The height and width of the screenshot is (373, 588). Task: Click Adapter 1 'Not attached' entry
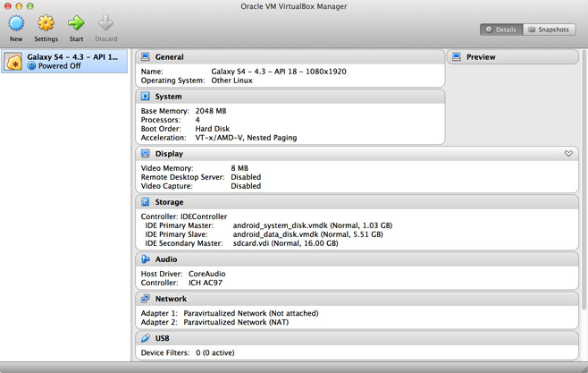[251, 313]
